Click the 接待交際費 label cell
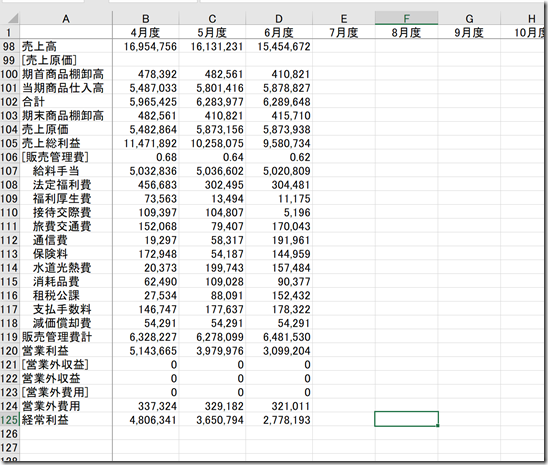 point(66,212)
